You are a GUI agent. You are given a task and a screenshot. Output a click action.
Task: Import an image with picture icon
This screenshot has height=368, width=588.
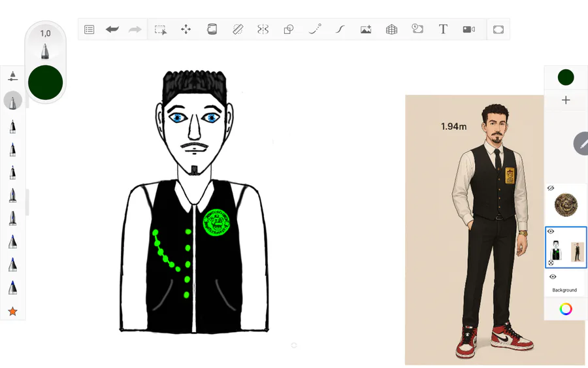(366, 29)
